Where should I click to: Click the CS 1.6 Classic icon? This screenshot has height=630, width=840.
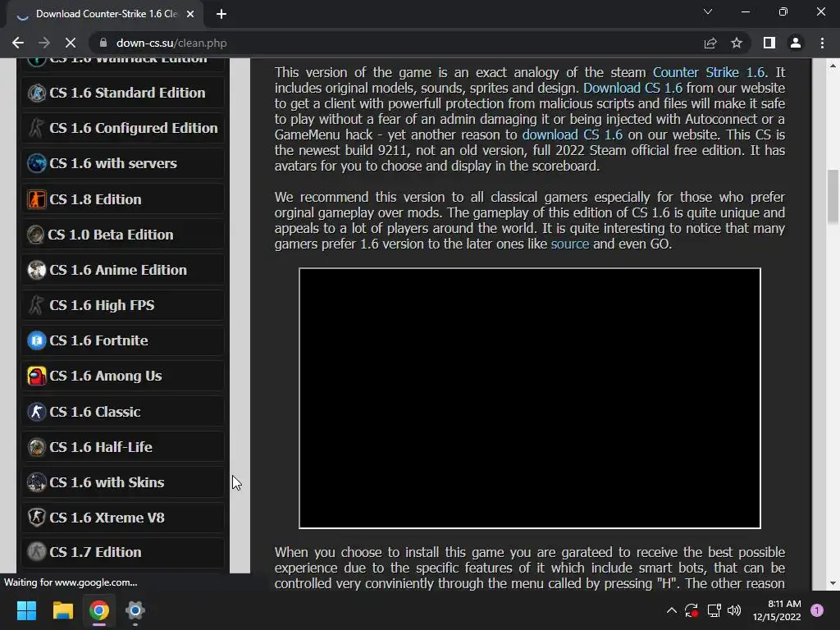tap(36, 412)
